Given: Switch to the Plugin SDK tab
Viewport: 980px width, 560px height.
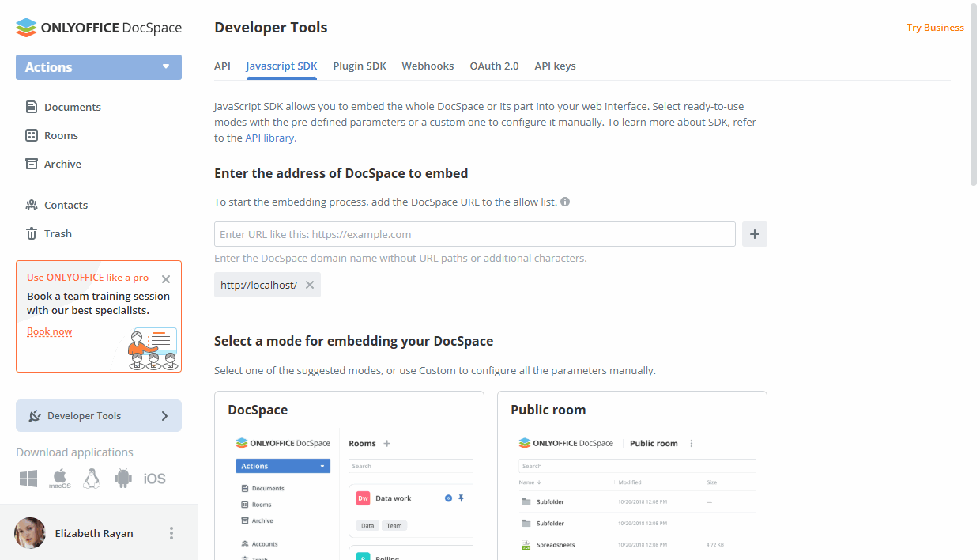Looking at the screenshot, I should click(360, 66).
